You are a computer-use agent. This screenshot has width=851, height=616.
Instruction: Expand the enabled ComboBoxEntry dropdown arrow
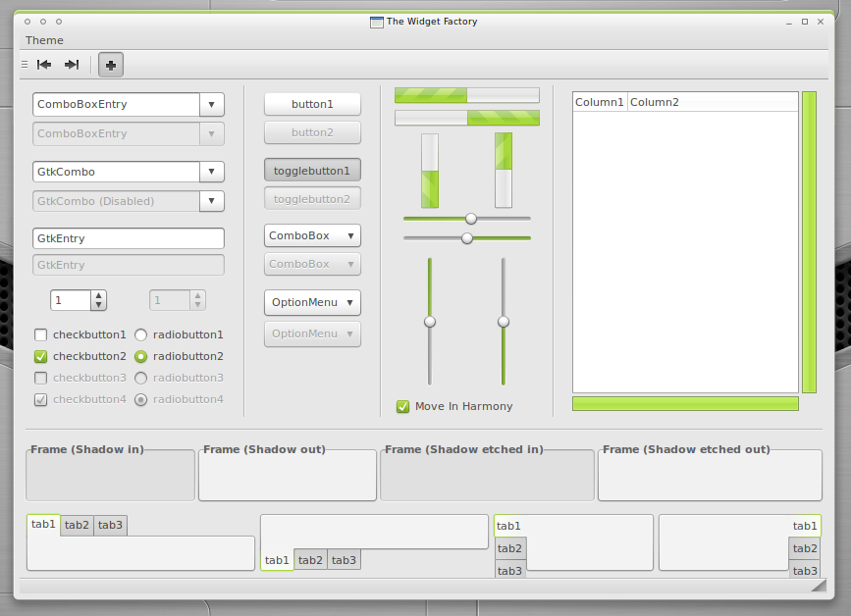212,105
